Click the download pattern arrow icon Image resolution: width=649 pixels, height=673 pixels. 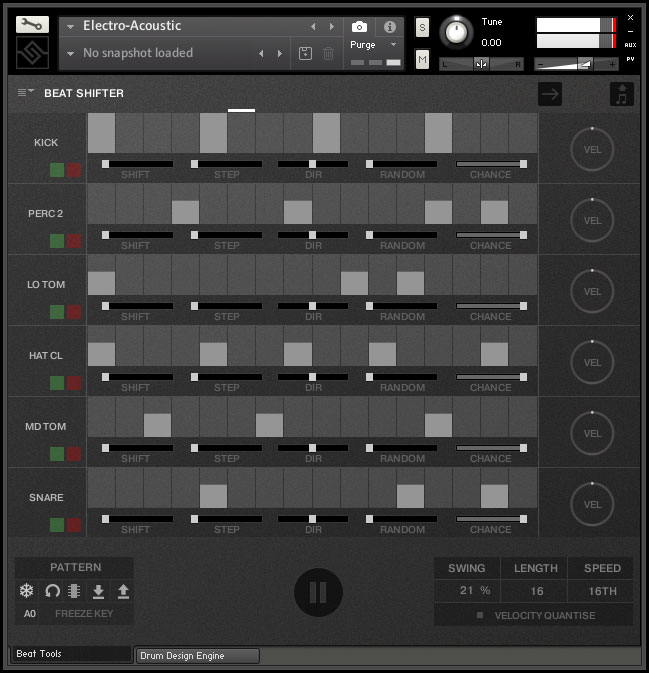[98, 591]
